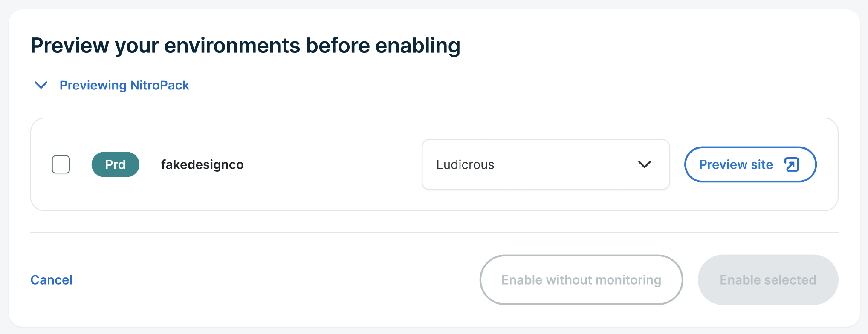Open the Ludicrous mode dropdown
Image resolution: width=868 pixels, height=334 pixels.
click(x=545, y=164)
